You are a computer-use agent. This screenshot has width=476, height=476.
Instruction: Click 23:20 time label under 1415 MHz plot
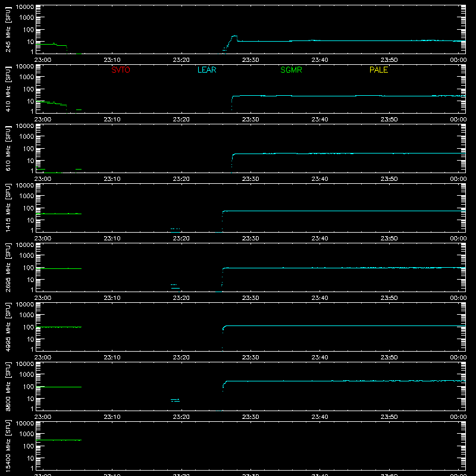pyautogui.click(x=181, y=239)
